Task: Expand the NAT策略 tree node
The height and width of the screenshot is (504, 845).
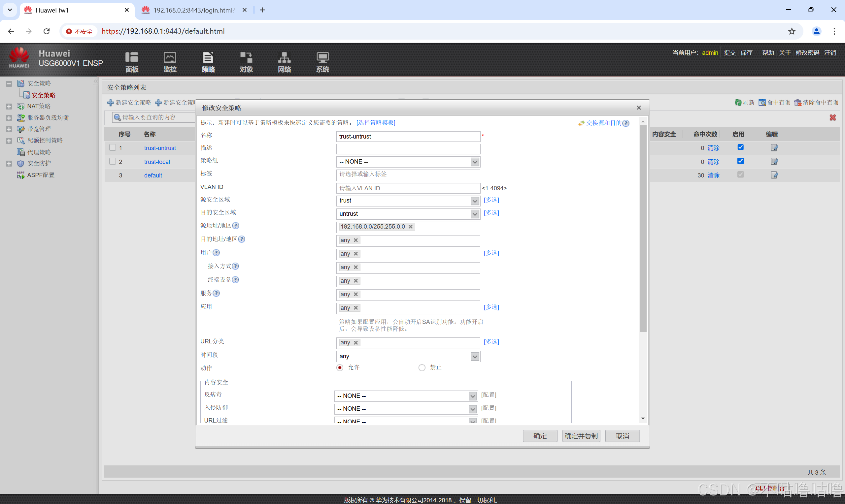Action: [x=9, y=107]
